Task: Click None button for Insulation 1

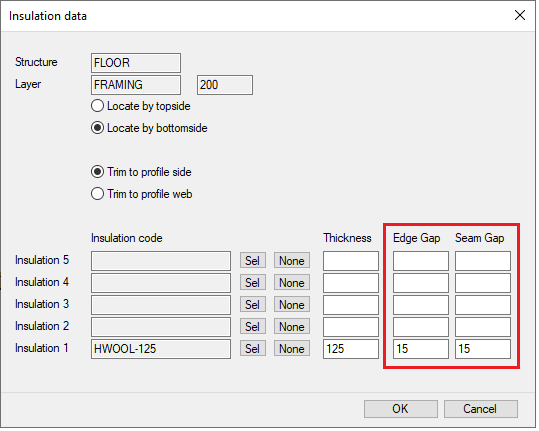Action: coord(292,349)
